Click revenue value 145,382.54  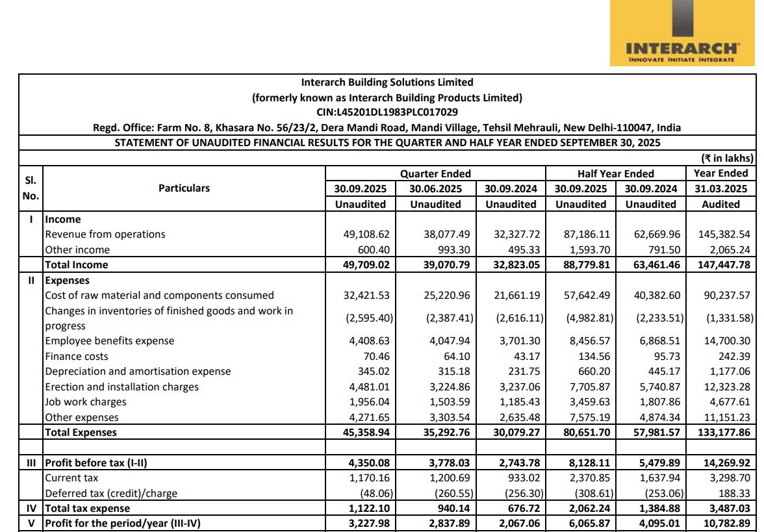point(724,234)
